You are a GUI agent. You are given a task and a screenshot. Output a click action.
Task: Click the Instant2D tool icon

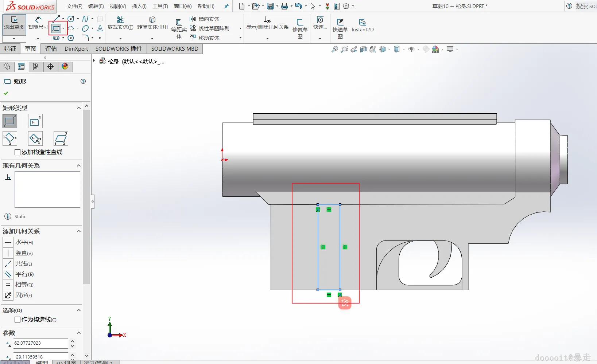[363, 26]
